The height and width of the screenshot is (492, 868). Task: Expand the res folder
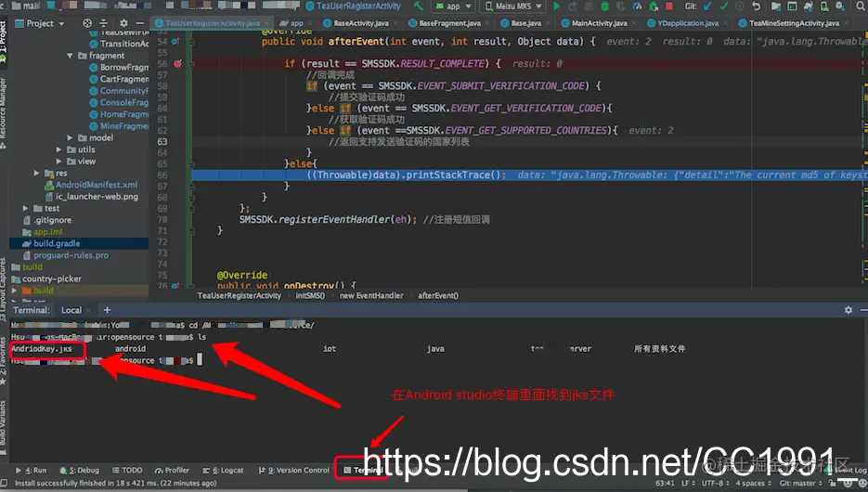click(36, 174)
